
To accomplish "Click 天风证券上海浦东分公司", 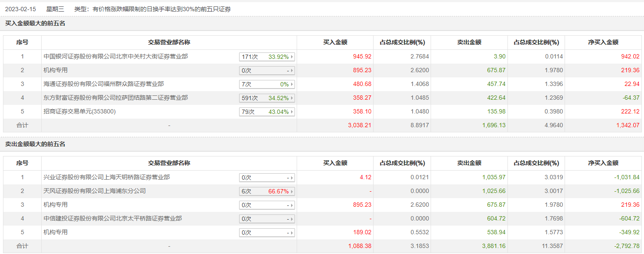I will click(x=94, y=191).
